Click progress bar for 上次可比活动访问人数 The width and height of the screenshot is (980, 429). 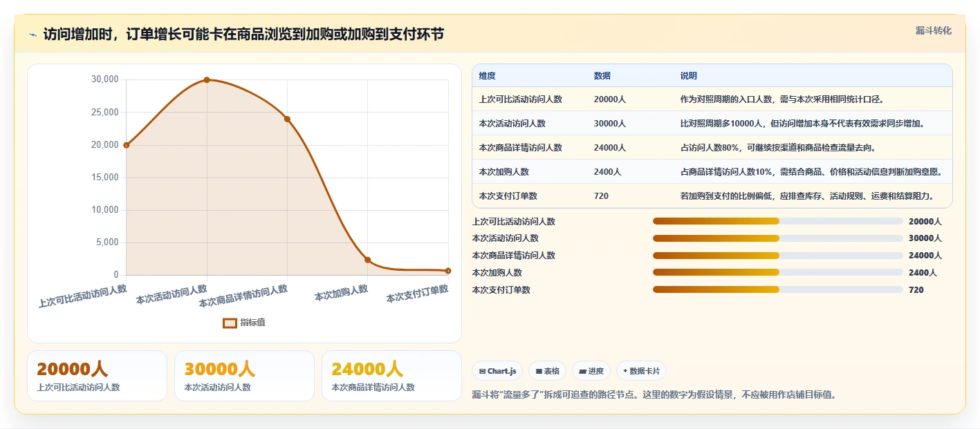point(778,221)
